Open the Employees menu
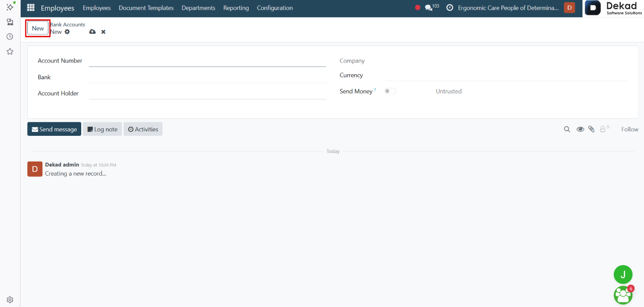Viewport: 644px width, 307px height. click(96, 8)
